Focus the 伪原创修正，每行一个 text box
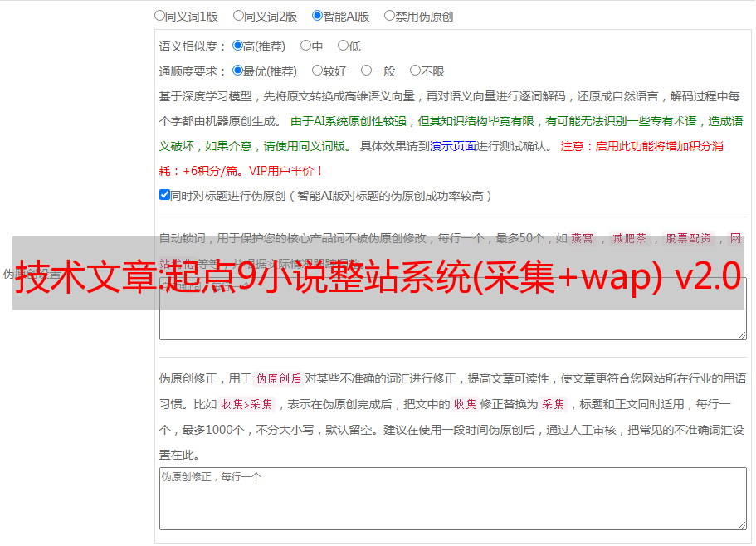 [453, 499]
